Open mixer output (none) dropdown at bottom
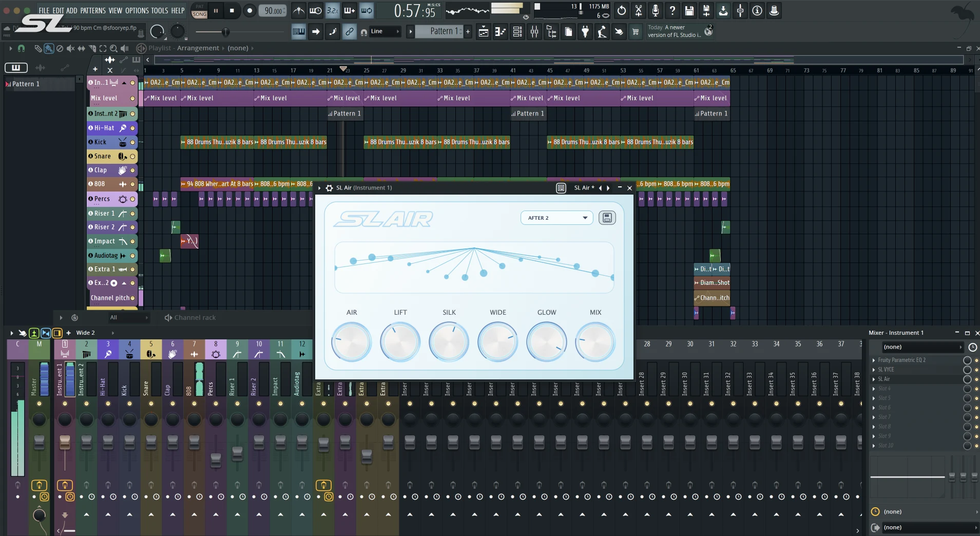980x536 pixels. [x=929, y=527]
